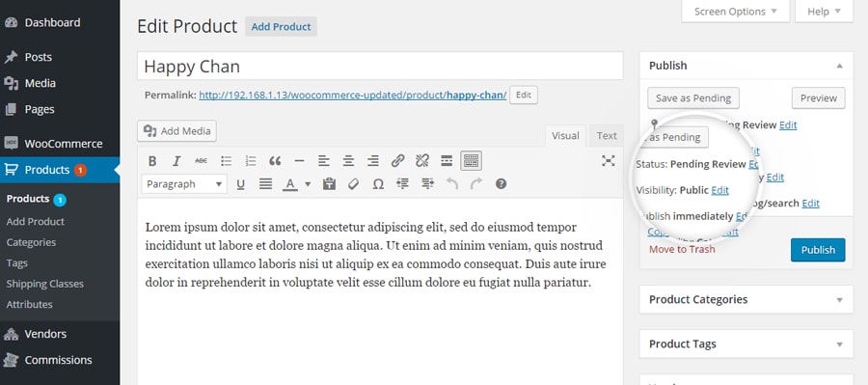Edit the Visibility: Public setting
The image size is (868, 385).
(x=719, y=190)
